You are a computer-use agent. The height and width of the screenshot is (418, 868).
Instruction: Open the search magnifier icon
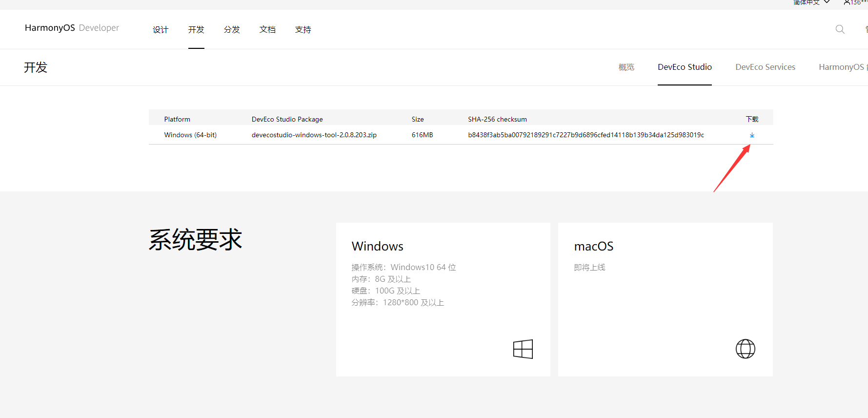(x=840, y=29)
